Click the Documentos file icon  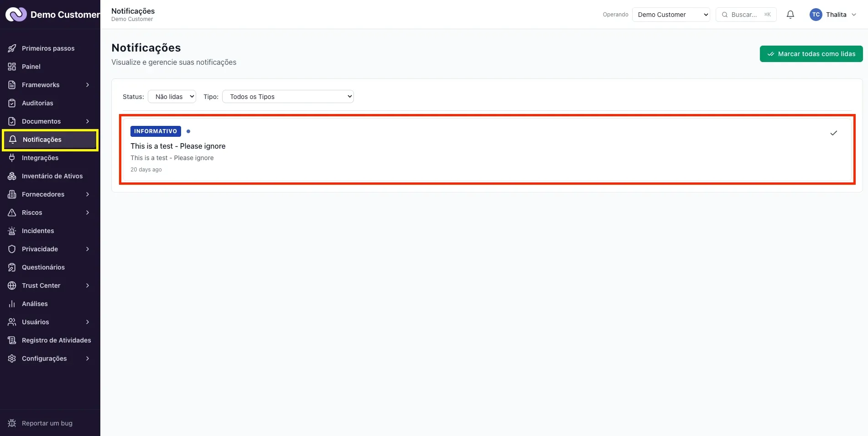pyautogui.click(x=12, y=121)
